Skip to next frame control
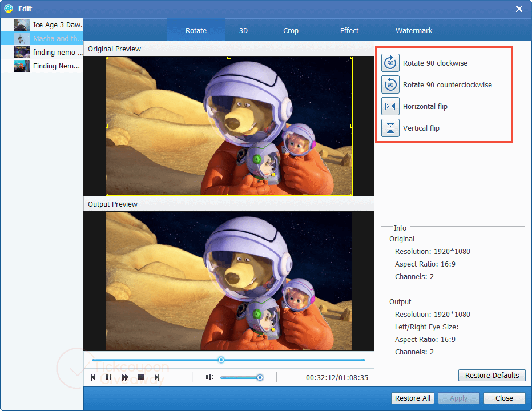Viewport: 532px width, 411px height. tap(157, 377)
